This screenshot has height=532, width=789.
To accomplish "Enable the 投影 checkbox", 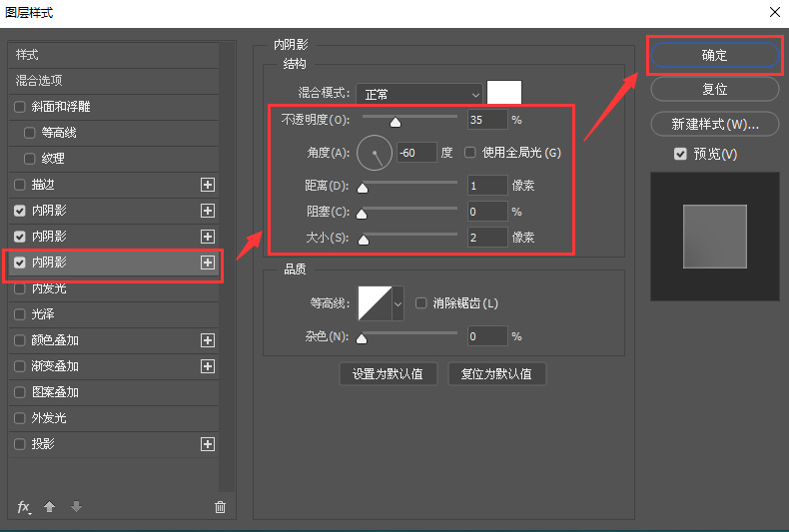I will (x=20, y=444).
